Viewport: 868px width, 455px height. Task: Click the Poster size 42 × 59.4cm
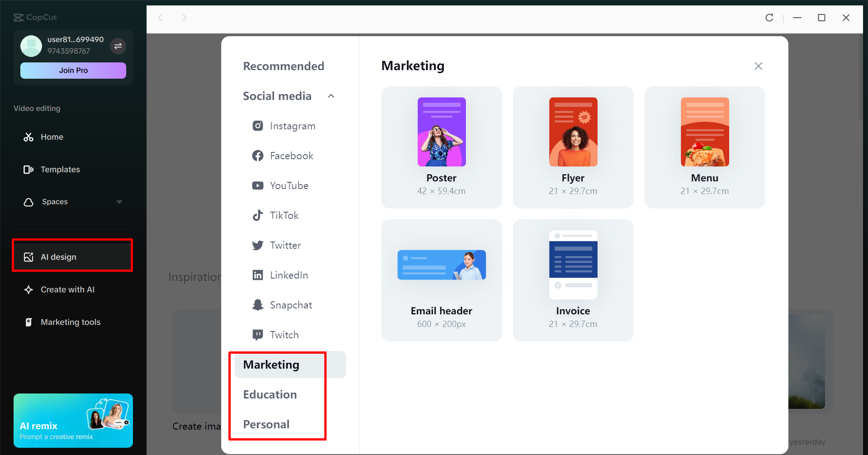tap(441, 191)
